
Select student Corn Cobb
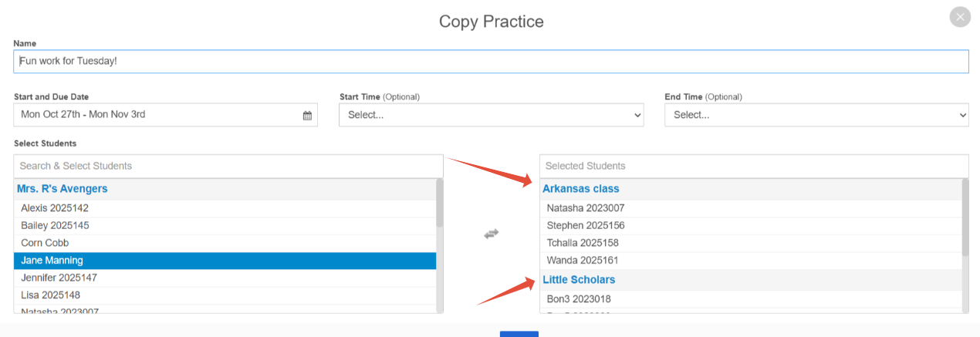click(x=225, y=243)
